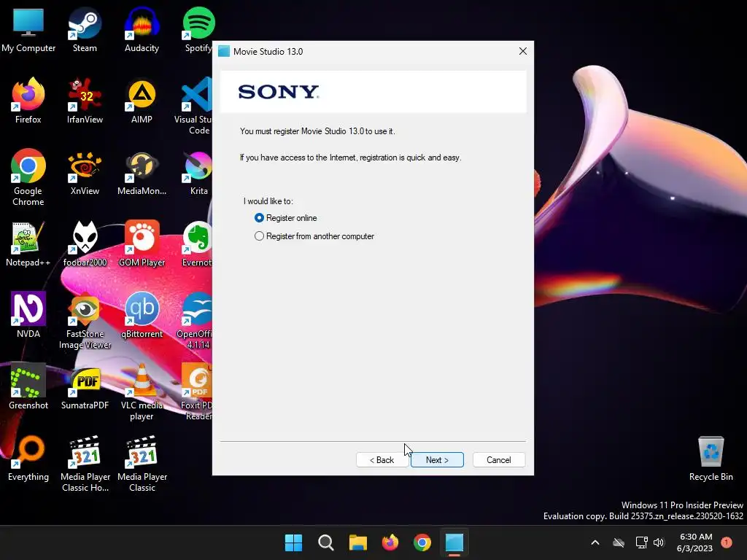Screen dimensions: 747x560
Task: Select the MediaMonkey desktop icon
Action: (142, 173)
